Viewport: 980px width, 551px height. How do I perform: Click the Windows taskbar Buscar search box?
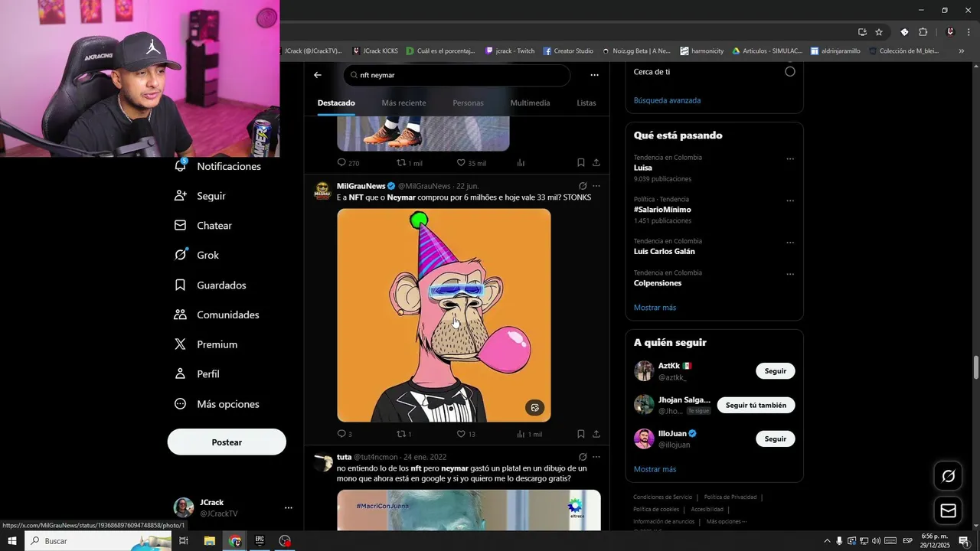(98, 541)
